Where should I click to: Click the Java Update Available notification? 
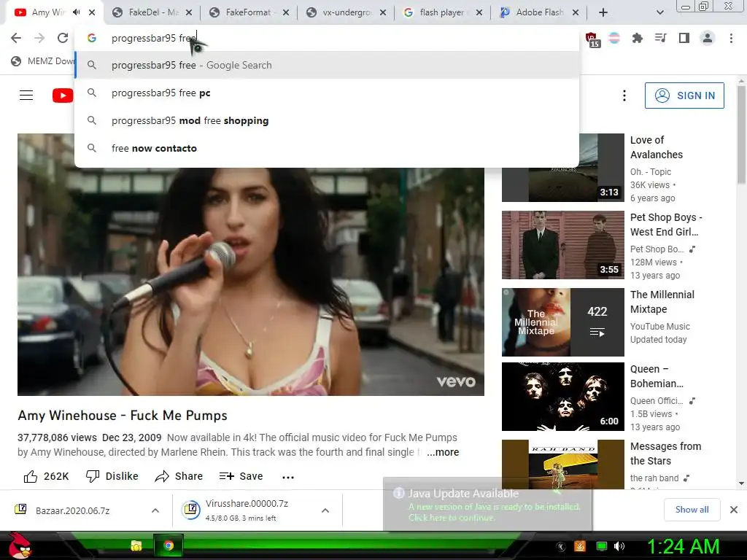tap(487, 505)
